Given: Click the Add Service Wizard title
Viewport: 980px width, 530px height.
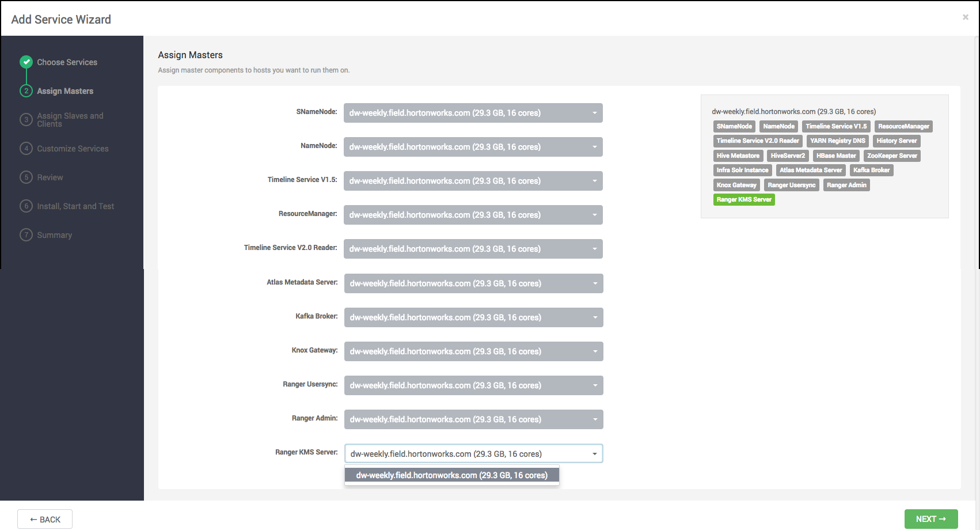Looking at the screenshot, I should 61,20.
